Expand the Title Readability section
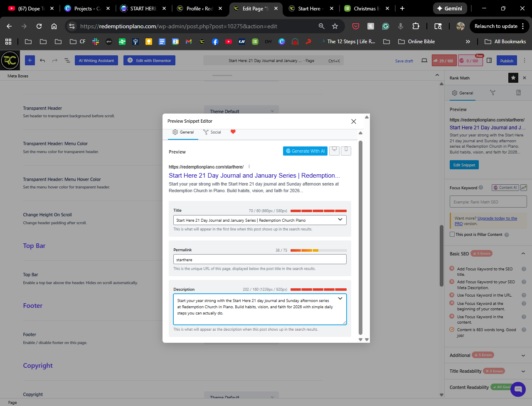 coord(523,371)
